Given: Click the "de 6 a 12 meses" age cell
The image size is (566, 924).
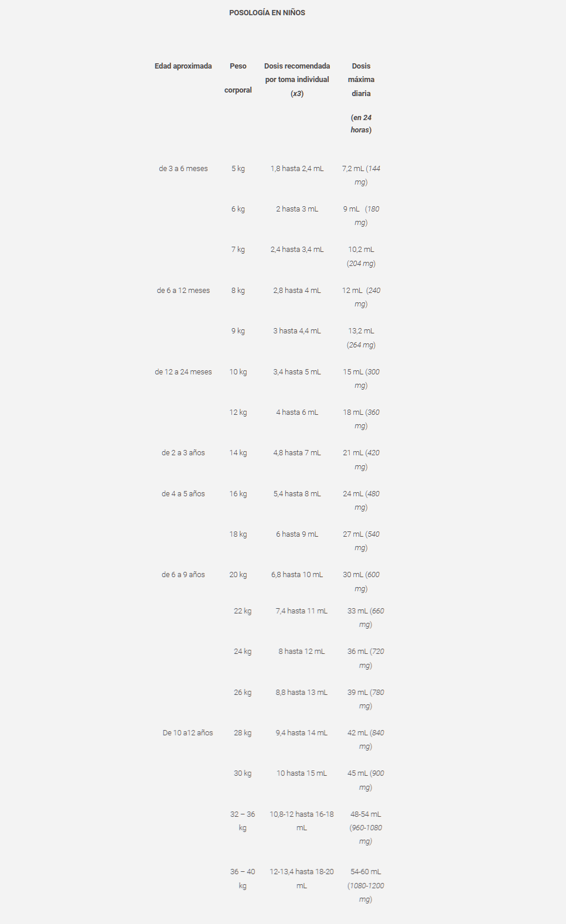Looking at the screenshot, I should [183, 291].
